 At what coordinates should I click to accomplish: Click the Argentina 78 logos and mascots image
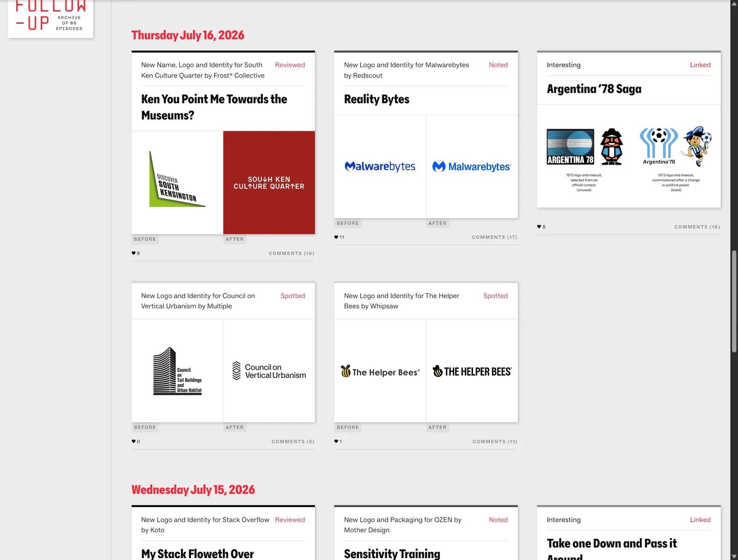(x=629, y=156)
